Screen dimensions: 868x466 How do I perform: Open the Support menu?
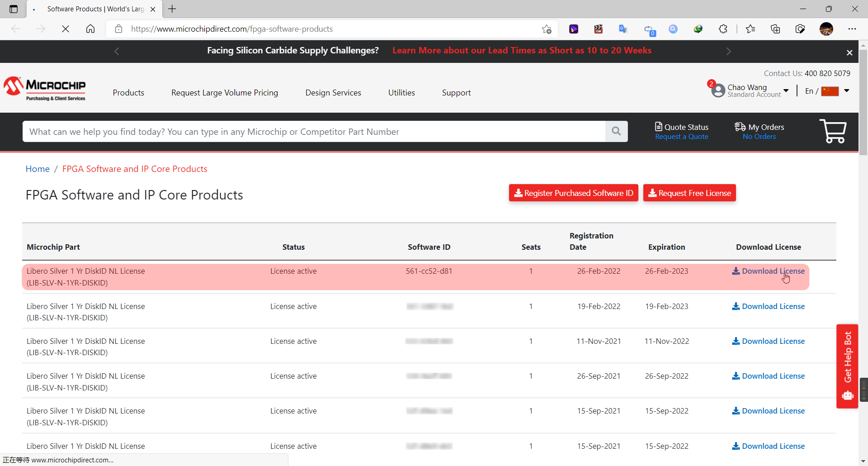pyautogui.click(x=456, y=93)
